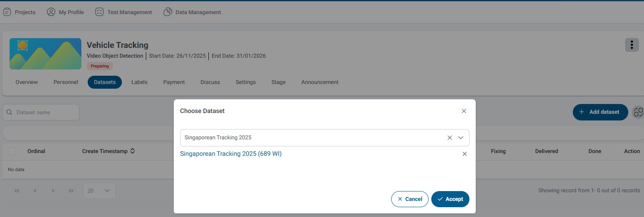
Task: Clear the selected dataset in the combo box
Action: coord(449,138)
